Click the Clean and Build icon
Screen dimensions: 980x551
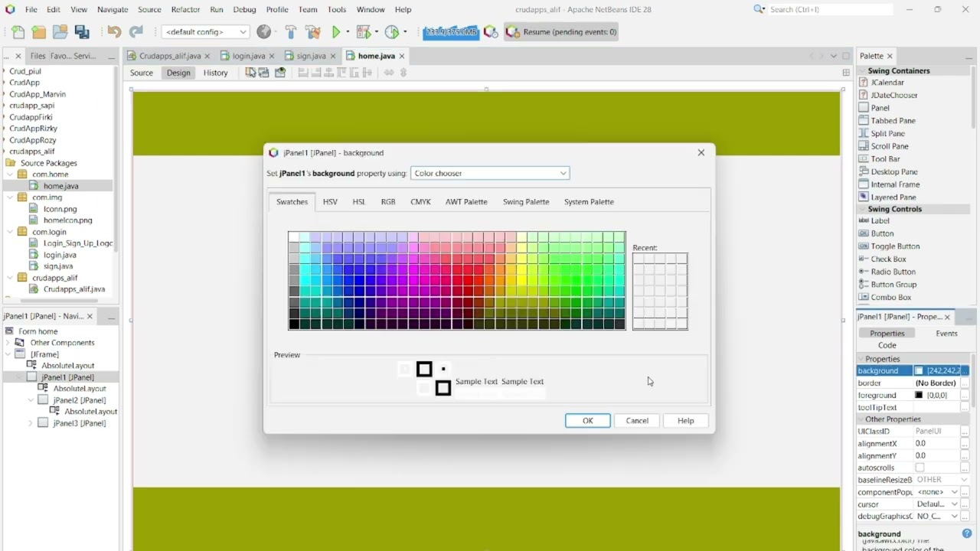click(x=312, y=32)
